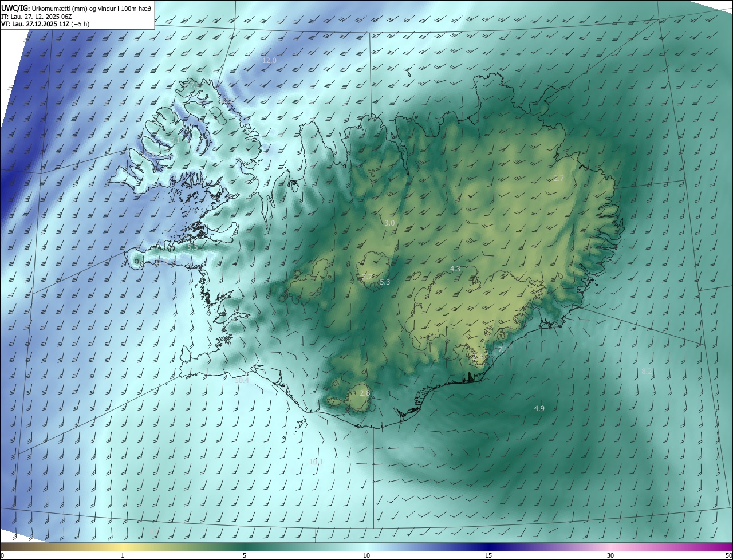Click the valid time 'VT: Lau. 27.12.2025 11Z (+5 h)'
The height and width of the screenshot is (560, 733).
[x=45, y=24]
